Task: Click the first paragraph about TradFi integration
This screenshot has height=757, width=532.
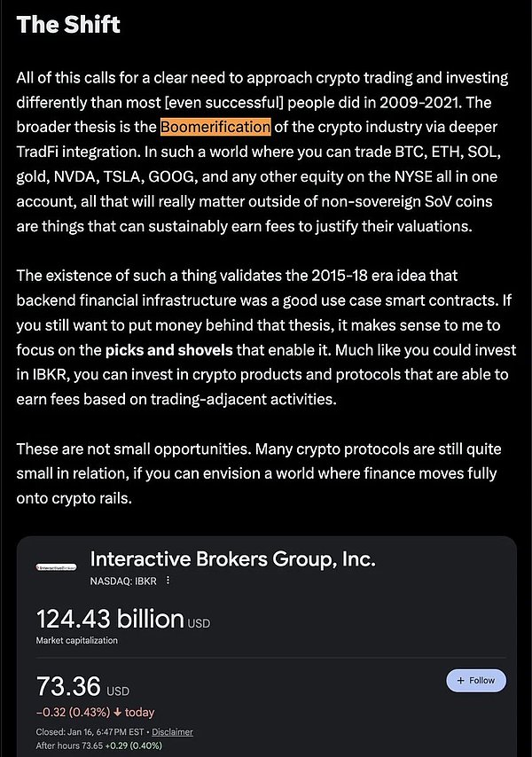Action: (x=262, y=152)
